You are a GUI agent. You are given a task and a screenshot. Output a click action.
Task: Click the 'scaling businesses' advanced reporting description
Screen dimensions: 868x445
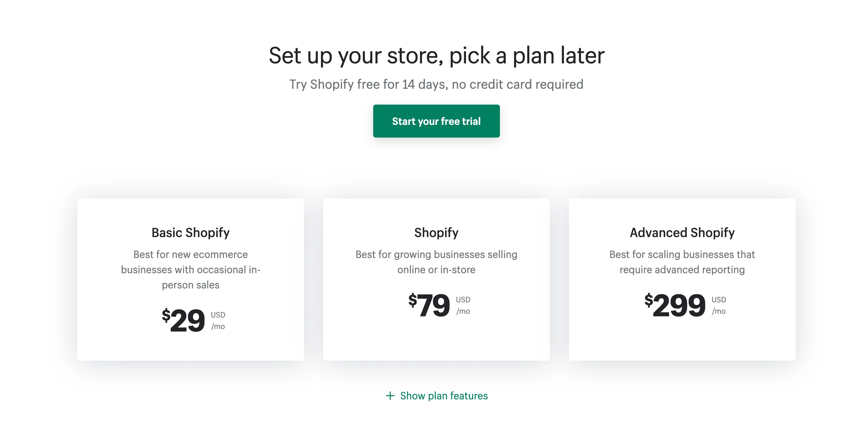click(682, 262)
